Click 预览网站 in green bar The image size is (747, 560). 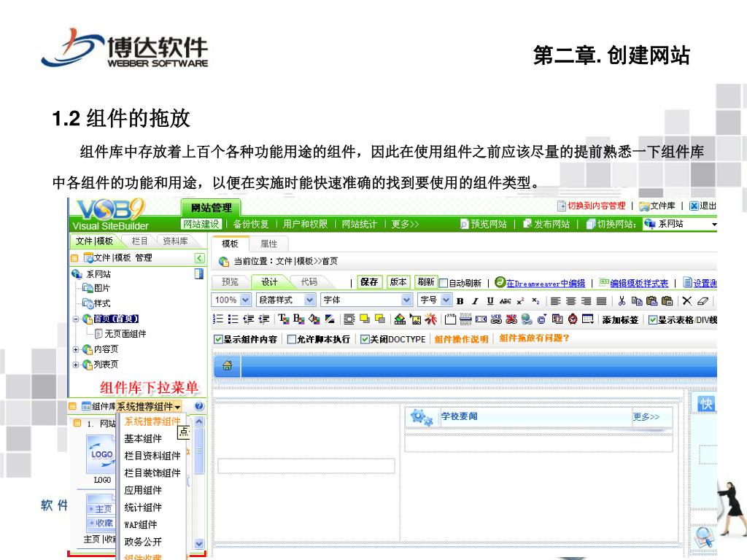(x=484, y=224)
